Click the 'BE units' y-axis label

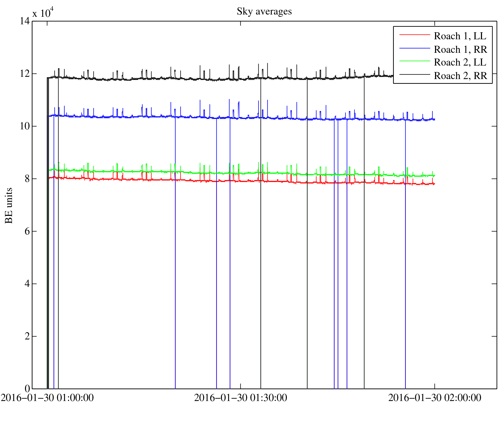click(9, 205)
